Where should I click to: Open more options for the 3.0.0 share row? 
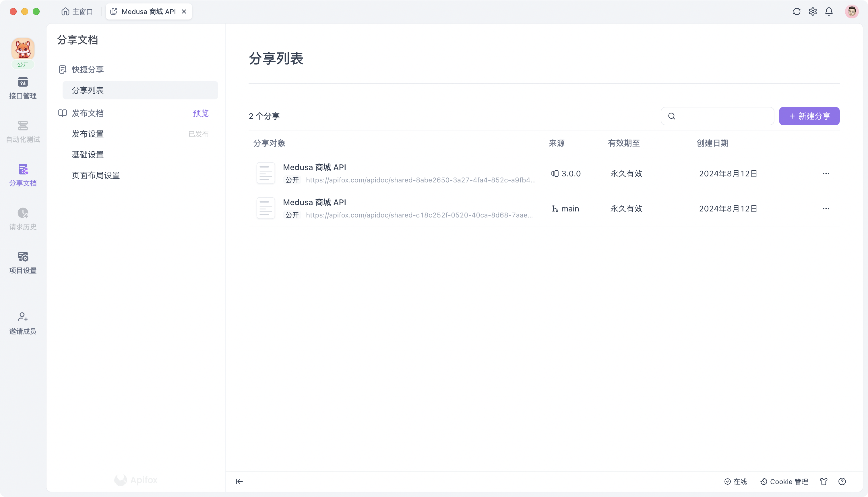click(826, 174)
